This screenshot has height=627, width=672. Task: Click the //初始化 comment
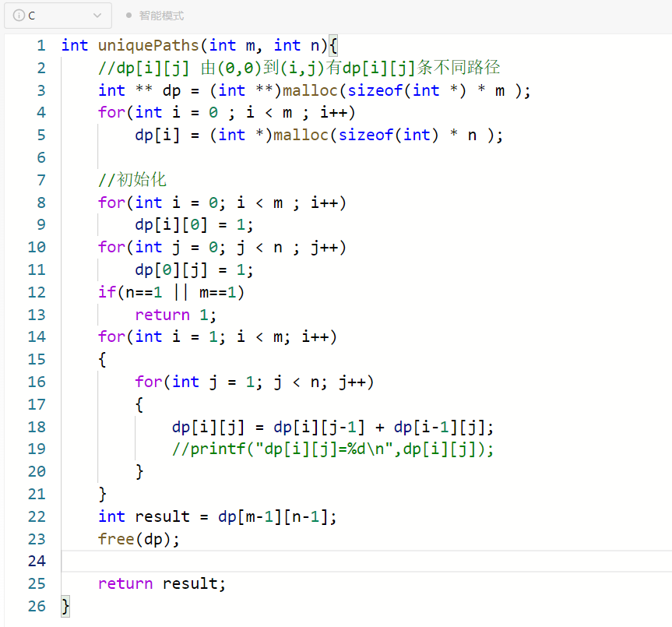(132, 180)
